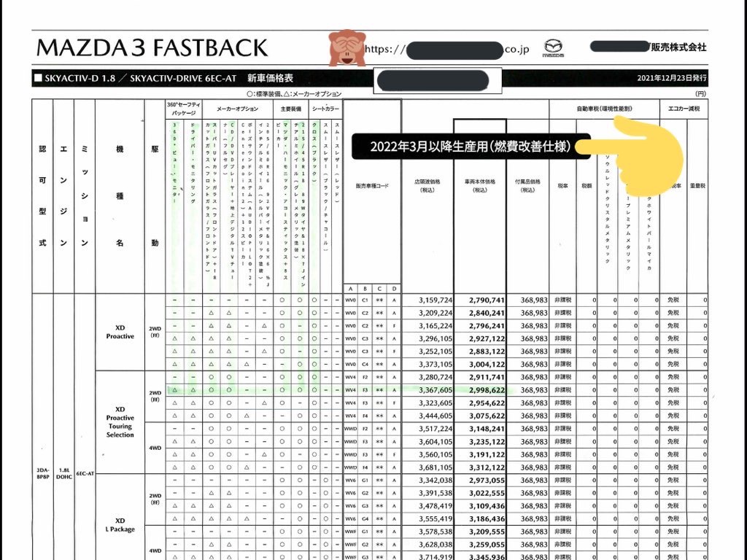Click the store price 3,165,224

[436, 326]
